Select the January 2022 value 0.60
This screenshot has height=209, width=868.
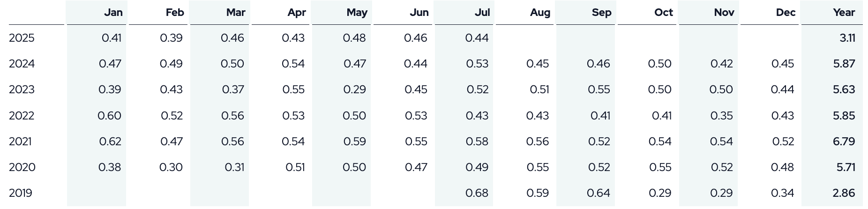click(109, 116)
